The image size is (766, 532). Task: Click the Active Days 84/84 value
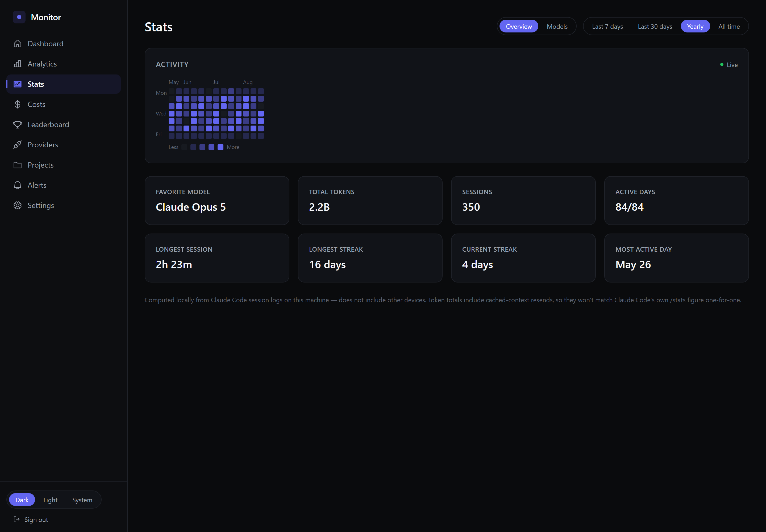pyautogui.click(x=629, y=207)
